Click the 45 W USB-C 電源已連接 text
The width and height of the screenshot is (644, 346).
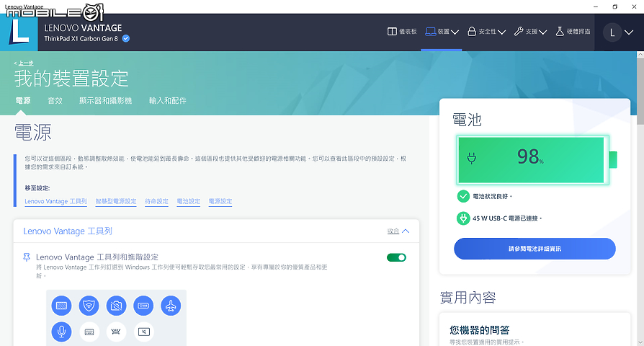coord(507,218)
